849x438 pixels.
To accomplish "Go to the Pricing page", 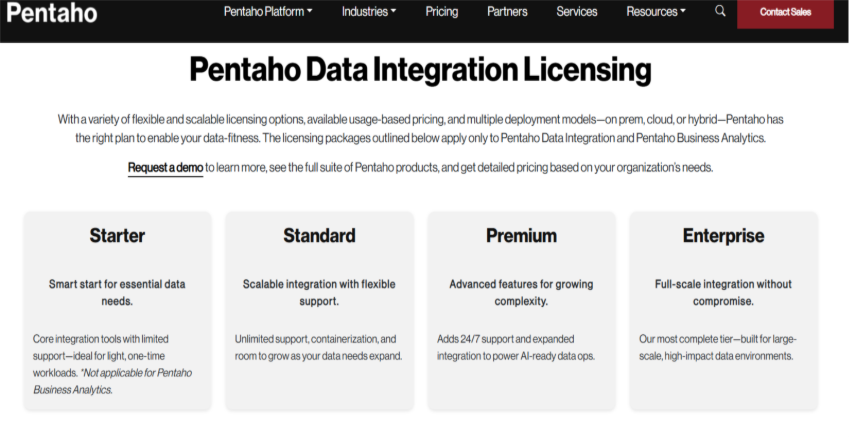I will 442,11.
